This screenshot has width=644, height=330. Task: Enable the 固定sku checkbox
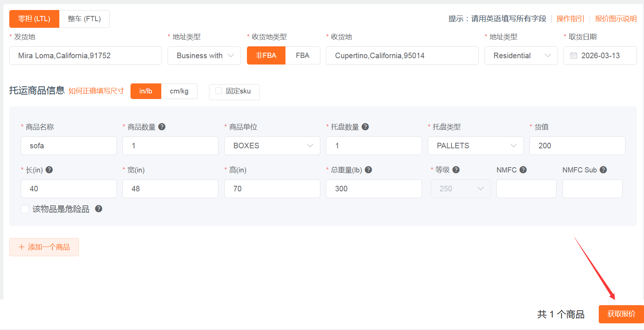click(x=219, y=91)
